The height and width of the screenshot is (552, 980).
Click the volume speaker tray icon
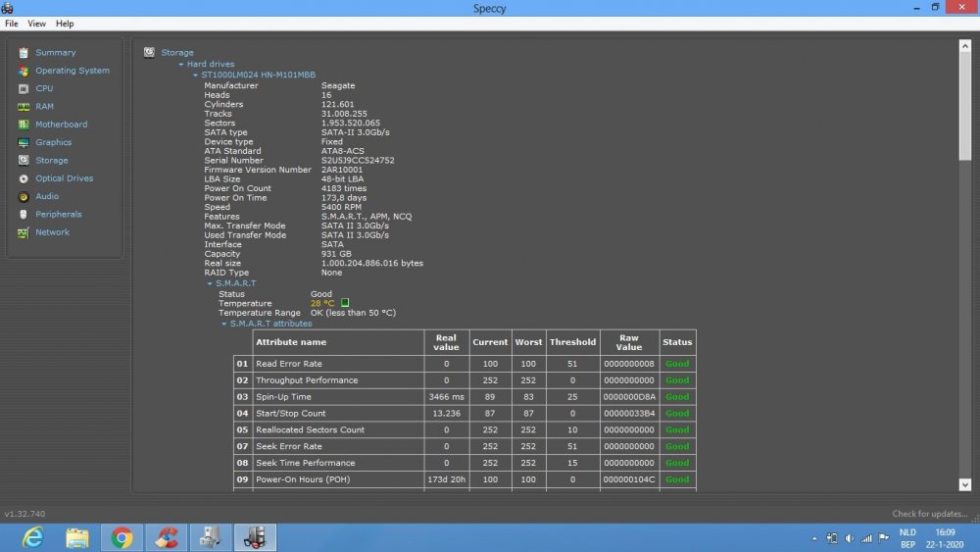click(x=849, y=538)
